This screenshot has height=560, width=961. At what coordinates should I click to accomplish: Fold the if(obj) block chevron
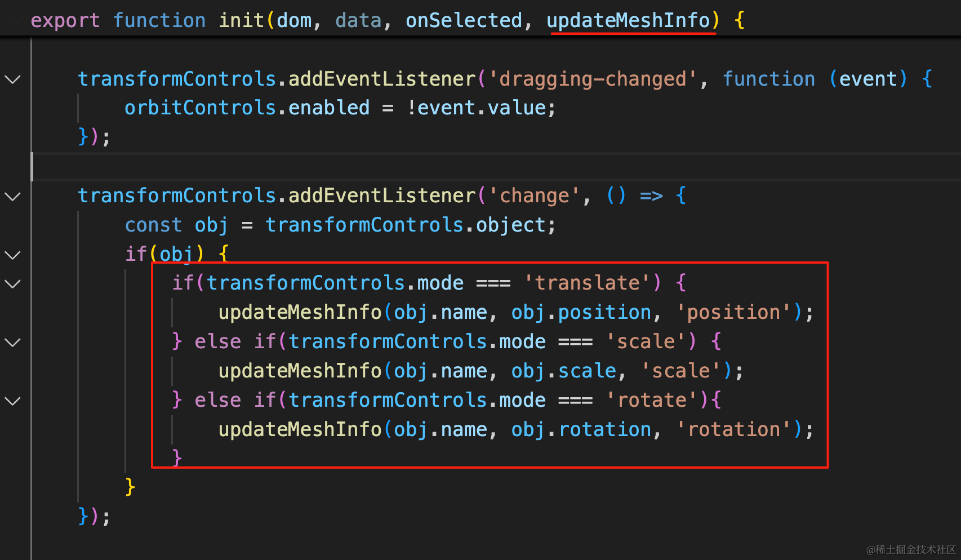(x=12, y=255)
